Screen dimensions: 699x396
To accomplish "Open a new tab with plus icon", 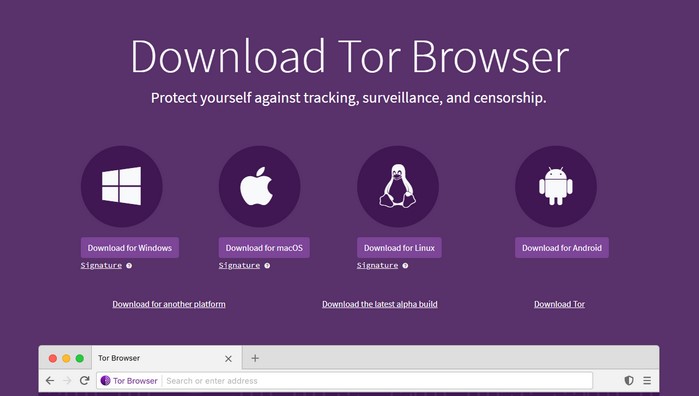I will [255, 358].
